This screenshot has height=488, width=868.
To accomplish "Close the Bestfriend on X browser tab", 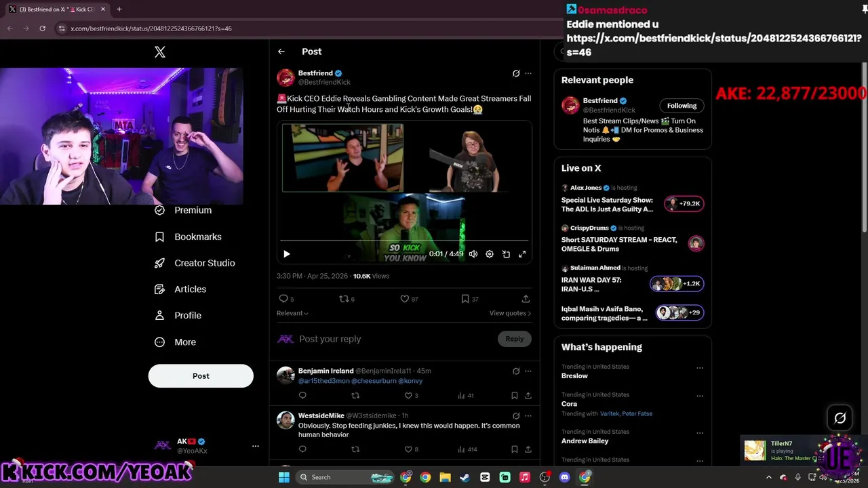I will point(103,9).
